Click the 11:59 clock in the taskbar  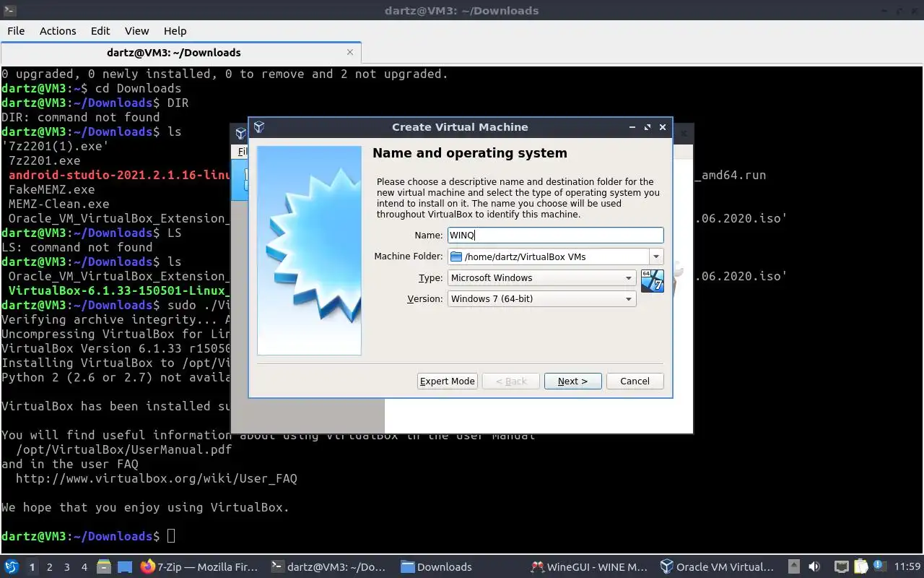(x=907, y=566)
